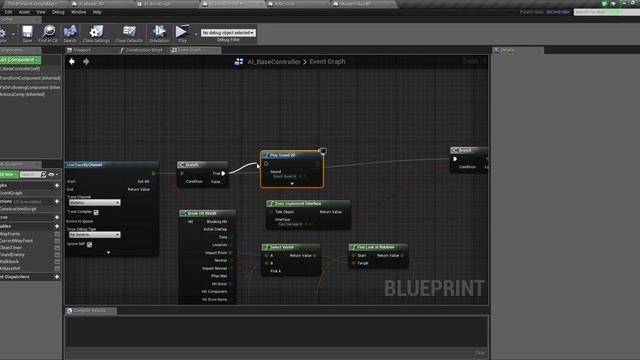
Task: Click the Add Component button
Action: click(20, 60)
